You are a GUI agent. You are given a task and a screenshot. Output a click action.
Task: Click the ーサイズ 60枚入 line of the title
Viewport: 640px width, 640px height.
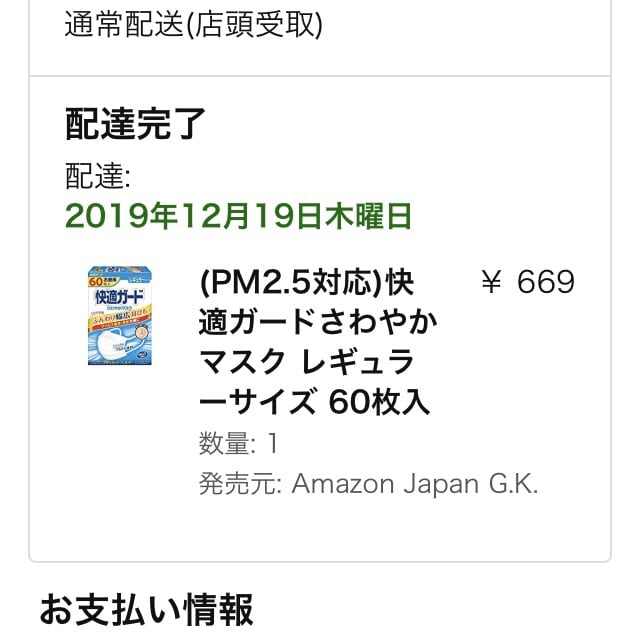click(x=314, y=402)
